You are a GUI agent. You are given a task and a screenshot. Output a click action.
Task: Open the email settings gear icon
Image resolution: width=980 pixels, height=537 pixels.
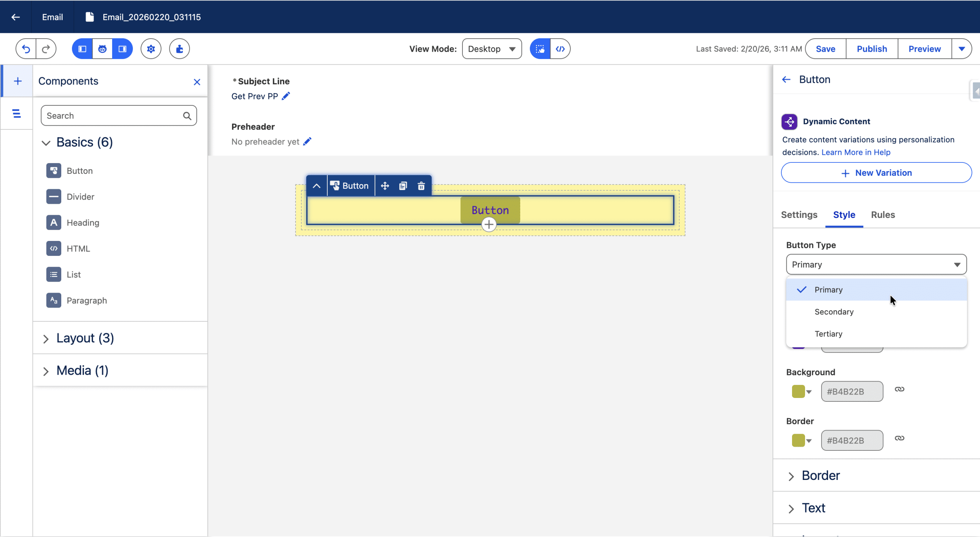[x=151, y=49]
